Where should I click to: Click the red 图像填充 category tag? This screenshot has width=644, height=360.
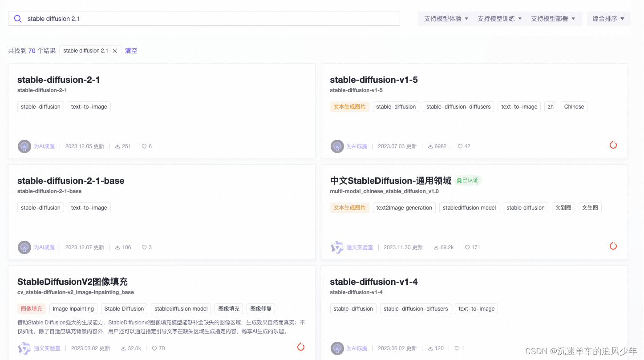tap(32, 309)
